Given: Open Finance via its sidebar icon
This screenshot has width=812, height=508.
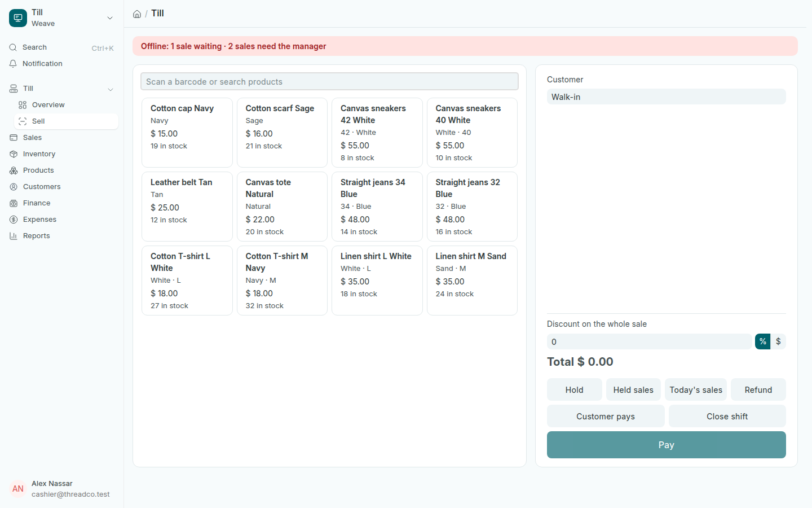Looking at the screenshot, I should 14,203.
